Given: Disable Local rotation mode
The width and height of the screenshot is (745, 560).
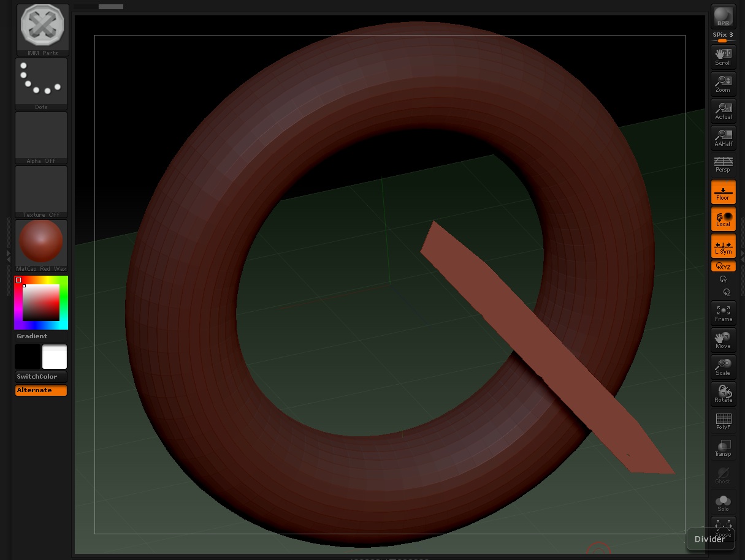Looking at the screenshot, I should click(x=724, y=219).
